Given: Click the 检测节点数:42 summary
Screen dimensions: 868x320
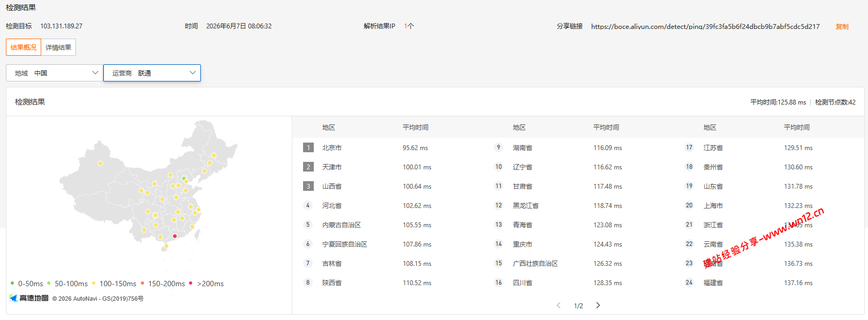Looking at the screenshot, I should 835,102.
